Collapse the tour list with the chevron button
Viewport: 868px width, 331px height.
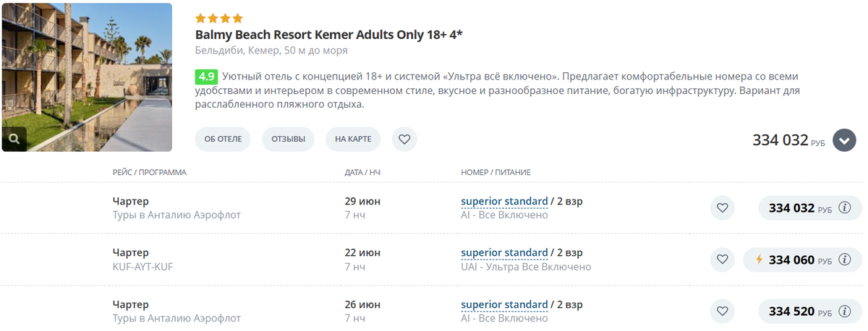(x=844, y=140)
